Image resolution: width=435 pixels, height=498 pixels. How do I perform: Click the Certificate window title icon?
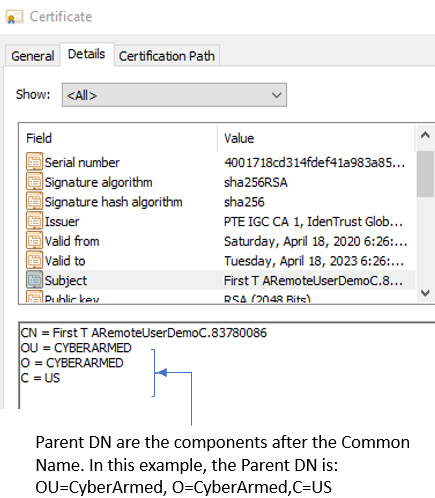click(14, 17)
